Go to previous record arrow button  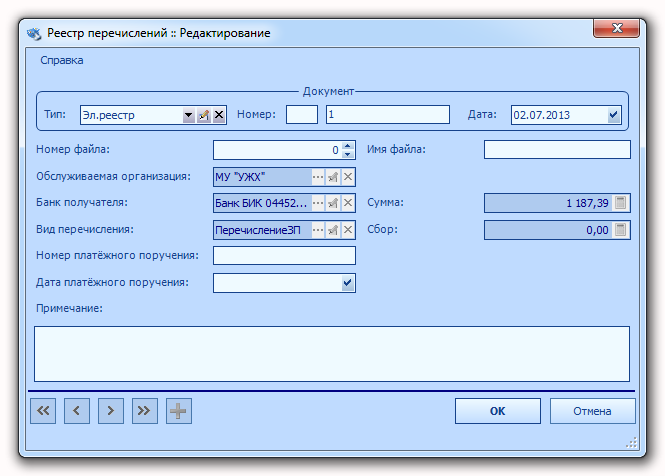click(x=77, y=411)
